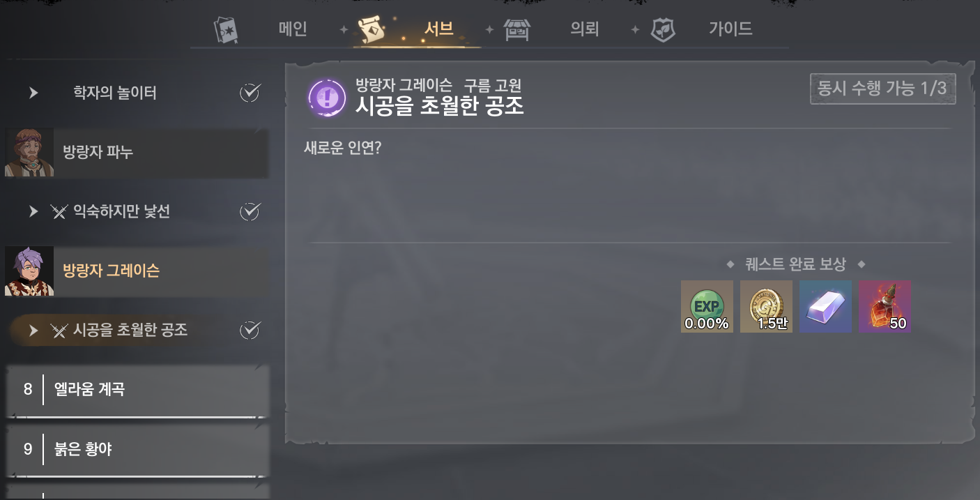The image size is (980, 500).
Task: Expand the 익숙하지만 낯선 quest arrow
Action: tap(33, 211)
